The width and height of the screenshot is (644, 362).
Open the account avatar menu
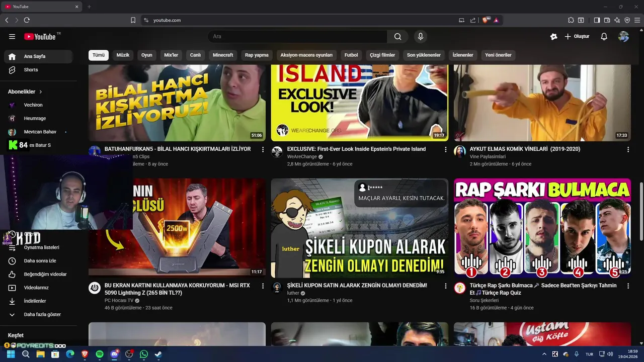(x=623, y=37)
